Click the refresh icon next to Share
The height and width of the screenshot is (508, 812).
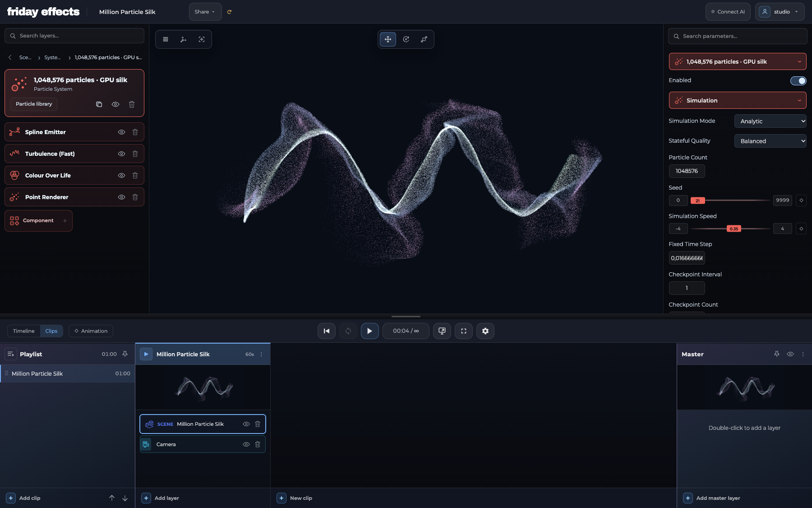(x=229, y=12)
